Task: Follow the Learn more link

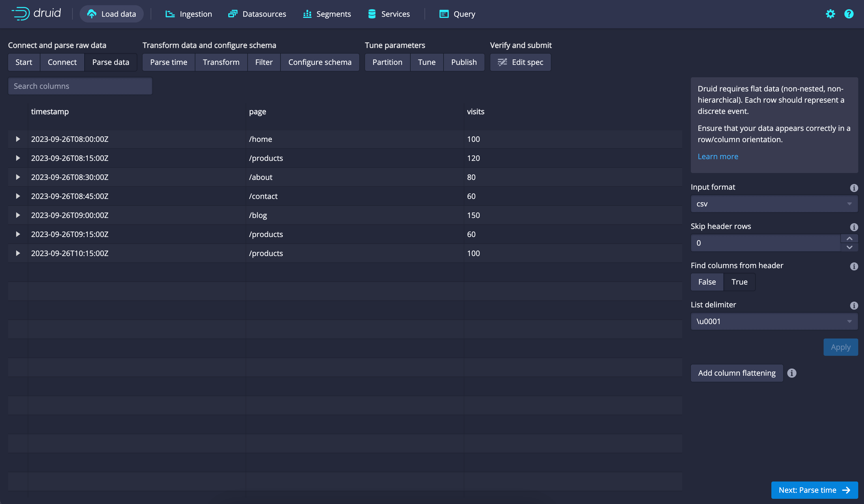Action: 718,156
